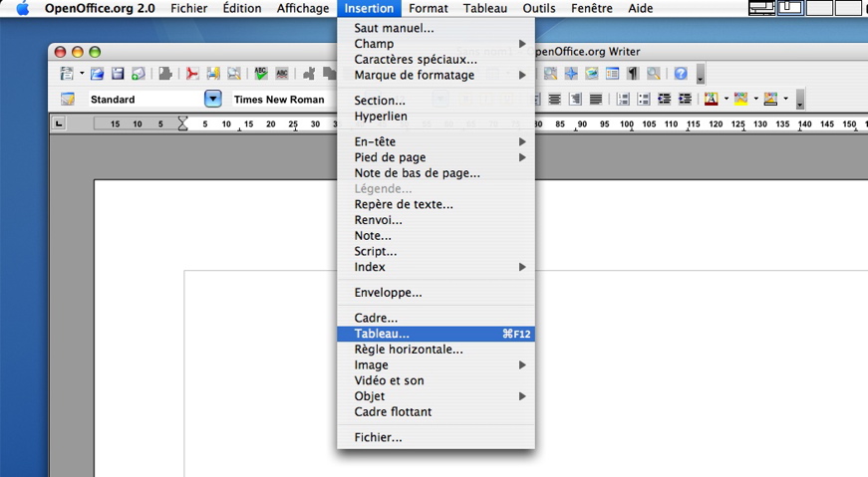Open the Affichage menu

click(x=303, y=8)
